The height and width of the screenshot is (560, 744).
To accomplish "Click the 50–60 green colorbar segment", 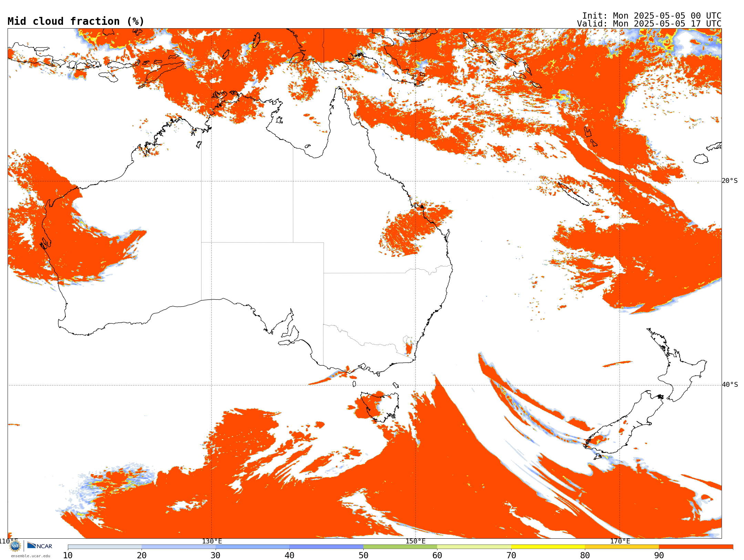I will 400,547.
